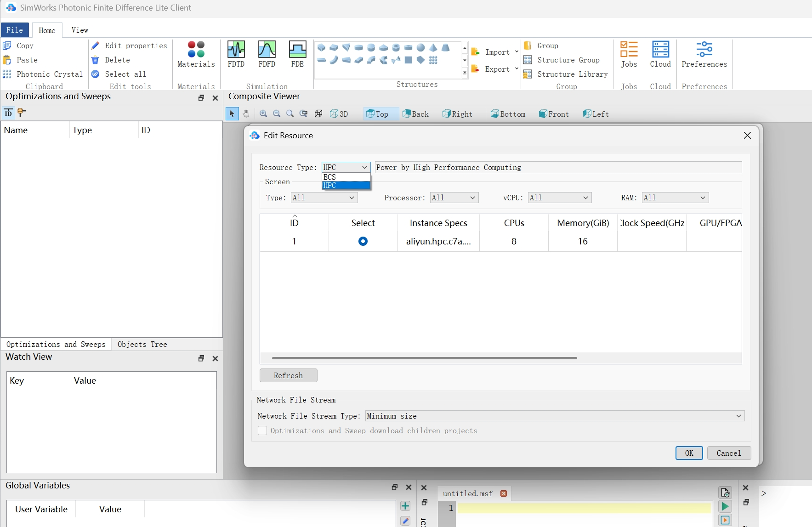Undock the Optimizations and Sweeps panel
This screenshot has height=527, width=812.
pyautogui.click(x=201, y=98)
